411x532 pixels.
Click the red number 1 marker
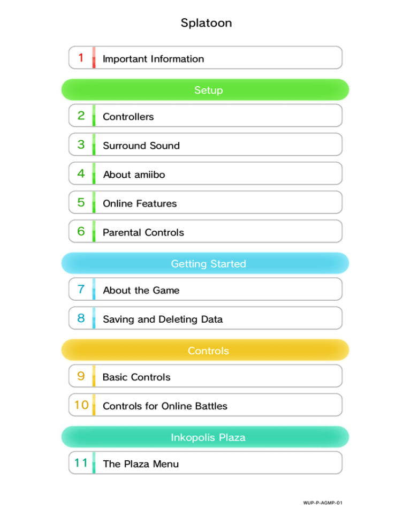click(x=81, y=58)
